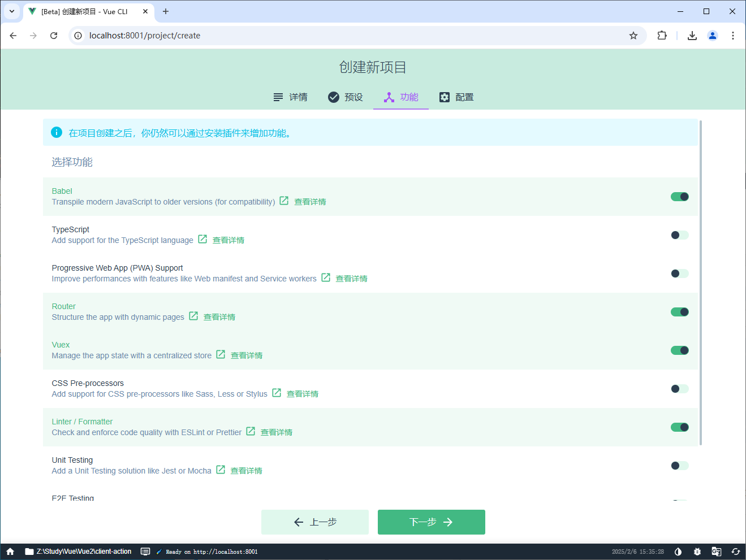Open the browser profile avatar

click(713, 36)
